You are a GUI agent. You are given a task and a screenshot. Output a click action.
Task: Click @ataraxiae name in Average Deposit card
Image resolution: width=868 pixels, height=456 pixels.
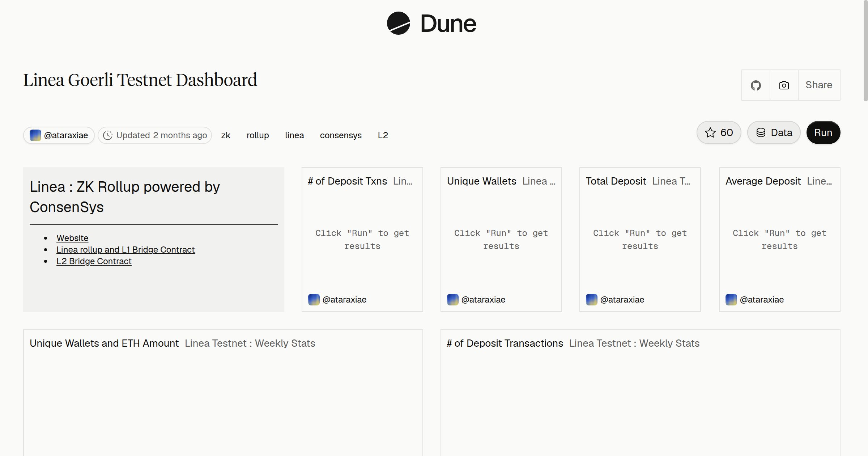(x=762, y=300)
